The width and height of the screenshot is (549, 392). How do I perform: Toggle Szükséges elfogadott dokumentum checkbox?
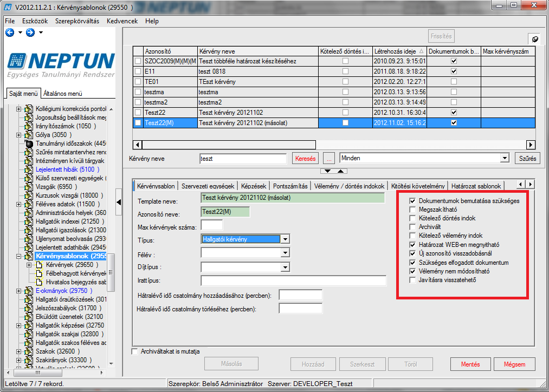click(x=412, y=263)
